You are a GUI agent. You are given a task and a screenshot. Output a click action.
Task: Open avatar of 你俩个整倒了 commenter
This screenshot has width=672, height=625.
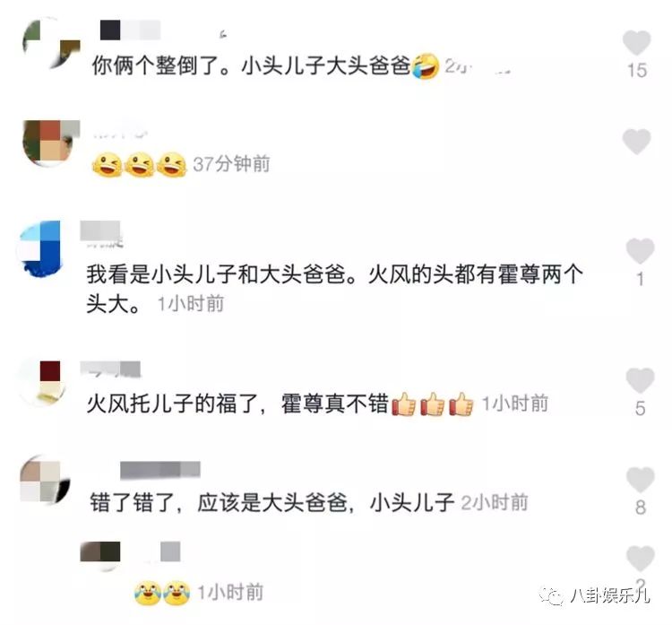(x=50, y=43)
